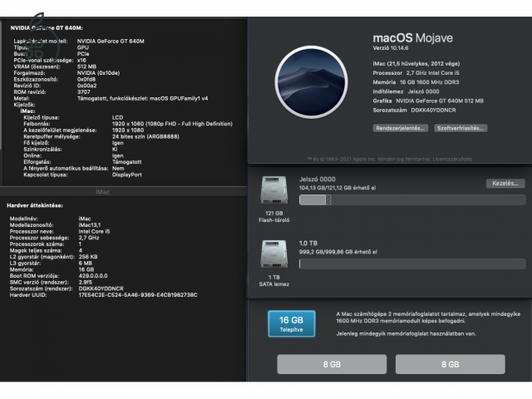Screen dimensions: 532x399
Task: Select the 121 GB Flash-tároló drive icon
Action: [x=273, y=193]
